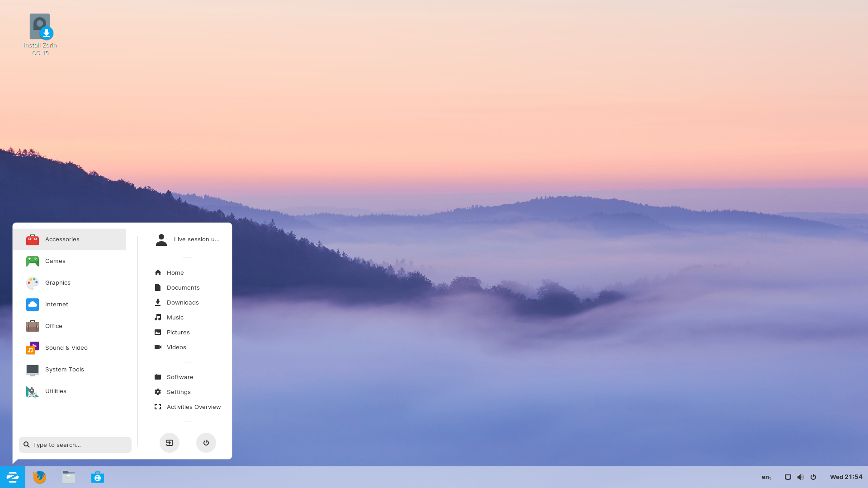Open the Games category
Viewport: 868px width, 488px height.
55,260
